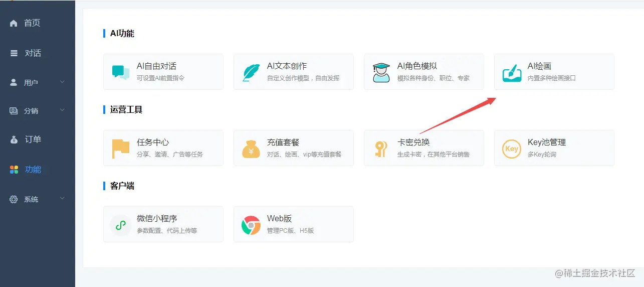This screenshot has width=644, height=287.
Task: Click the yen money bag icon for 充值套餐
Action: pyautogui.click(x=251, y=149)
